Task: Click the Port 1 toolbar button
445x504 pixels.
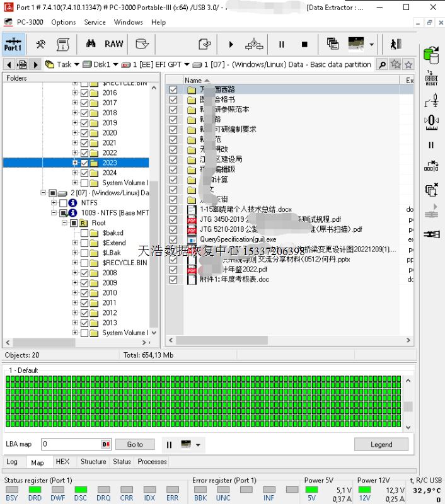Action: tap(13, 44)
